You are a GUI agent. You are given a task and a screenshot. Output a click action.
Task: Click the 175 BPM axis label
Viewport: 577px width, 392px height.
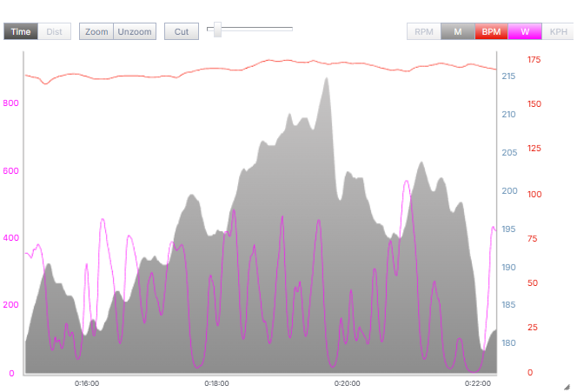coord(534,59)
